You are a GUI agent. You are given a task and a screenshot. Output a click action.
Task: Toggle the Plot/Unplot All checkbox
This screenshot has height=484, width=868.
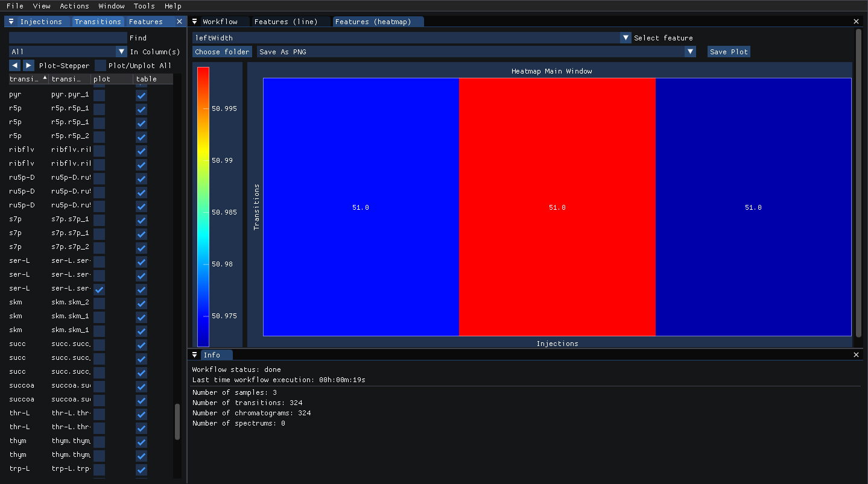100,65
